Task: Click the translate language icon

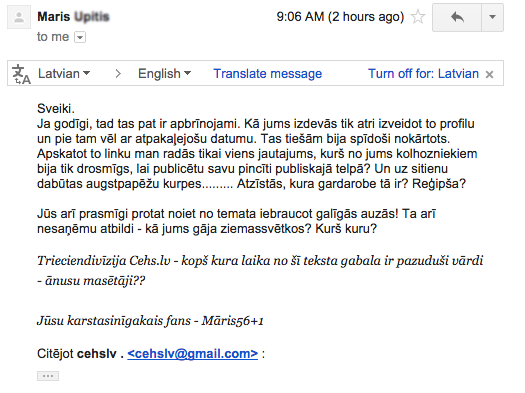Action: point(21,74)
